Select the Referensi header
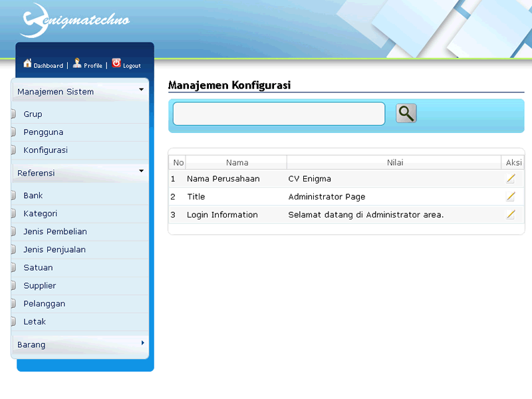Screen dimensions: 532x399 80,173
